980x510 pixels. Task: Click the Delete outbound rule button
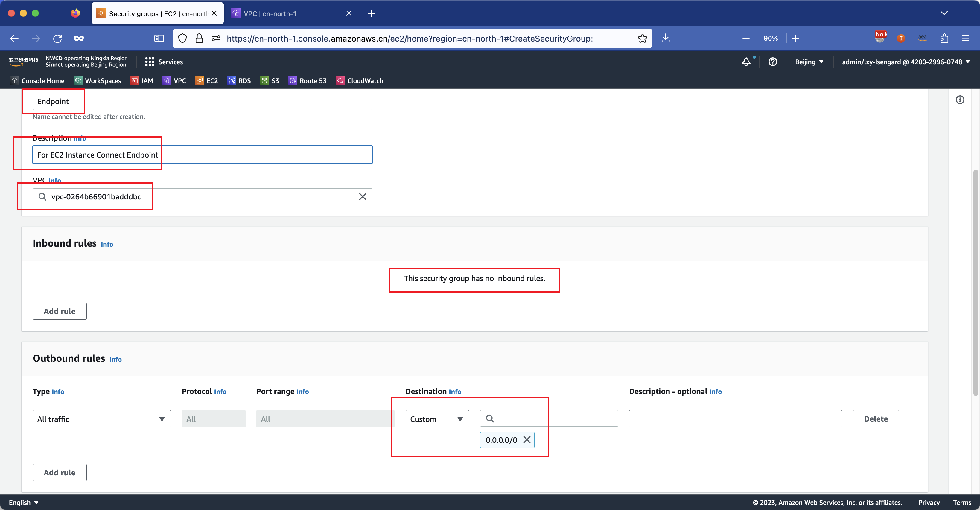pos(876,418)
